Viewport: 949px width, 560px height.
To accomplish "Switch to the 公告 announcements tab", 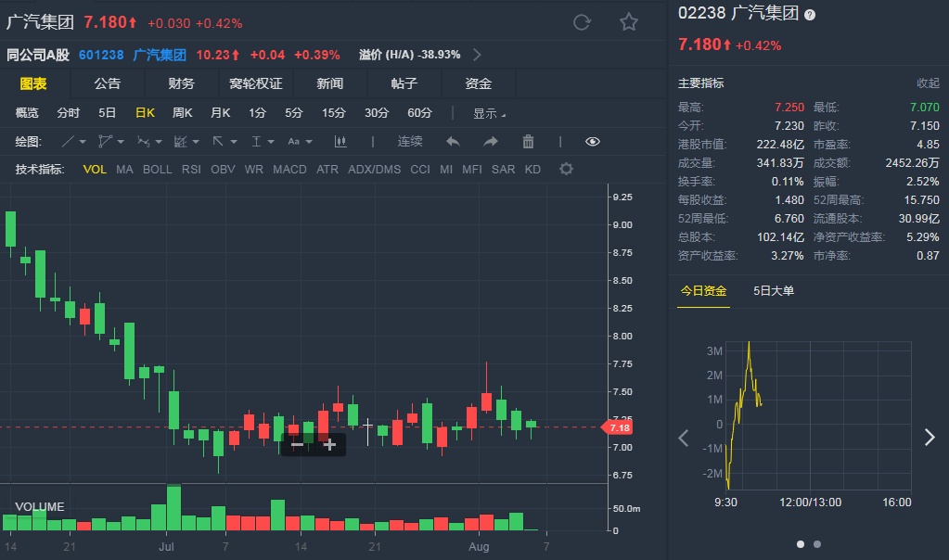I will 107,83.
